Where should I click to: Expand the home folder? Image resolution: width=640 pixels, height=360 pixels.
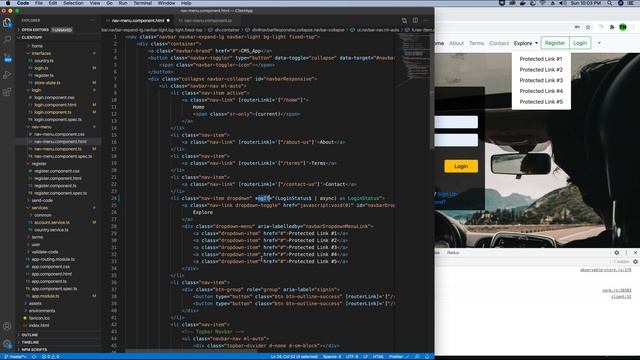coord(37,46)
